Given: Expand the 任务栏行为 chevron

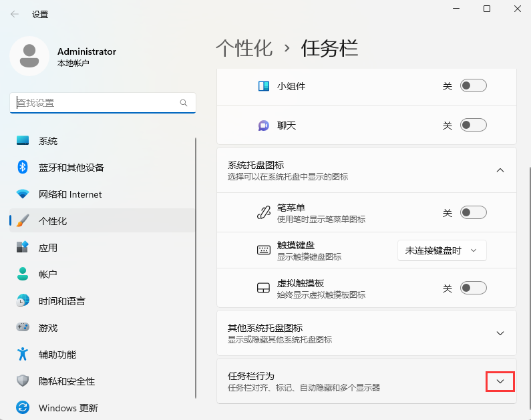Looking at the screenshot, I should coord(500,381).
